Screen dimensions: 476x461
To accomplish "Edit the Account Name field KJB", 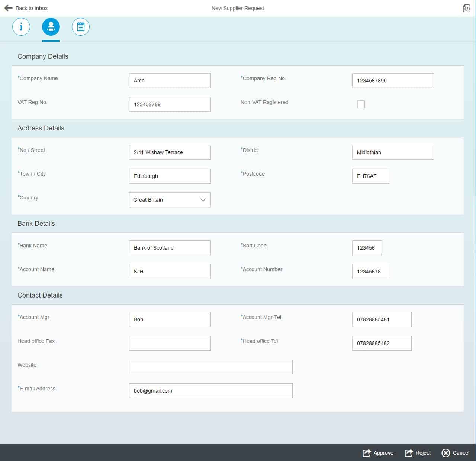I will coord(170,272).
